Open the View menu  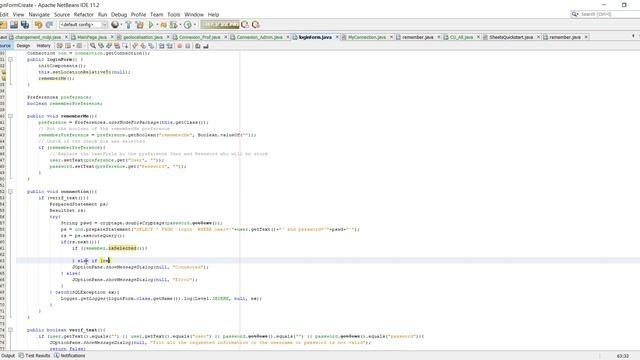[x=18, y=14]
